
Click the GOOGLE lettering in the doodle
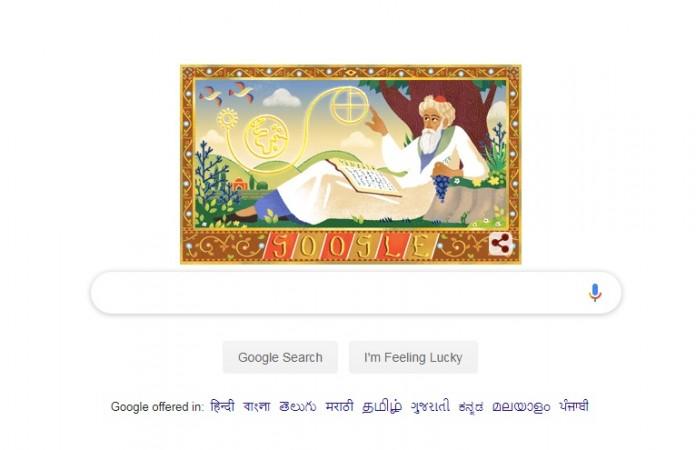[x=351, y=246]
